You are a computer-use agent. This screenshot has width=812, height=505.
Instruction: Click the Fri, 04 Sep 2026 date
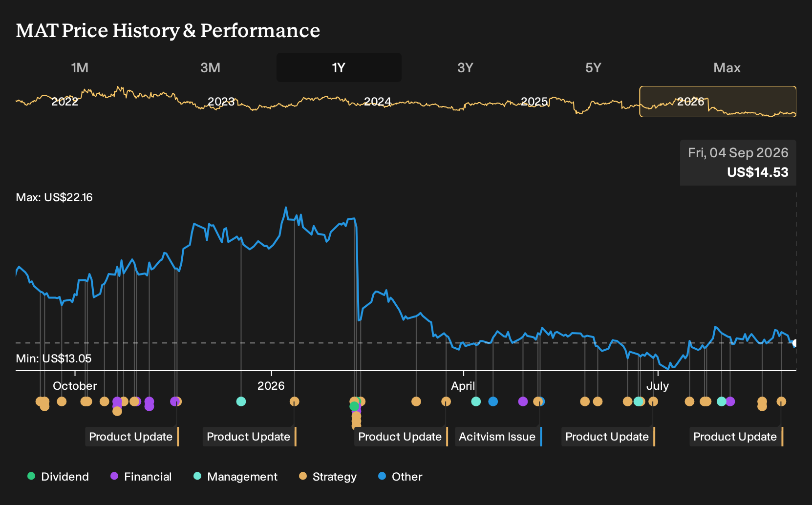[738, 153]
